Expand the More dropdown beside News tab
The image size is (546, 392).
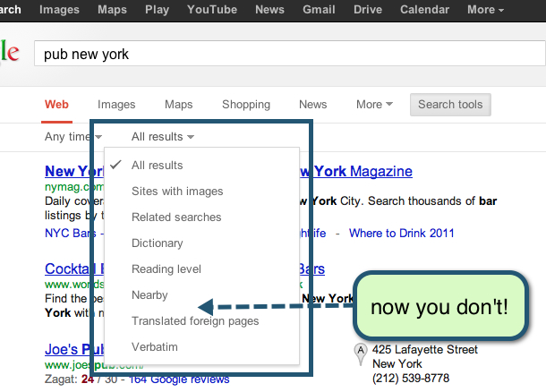tap(374, 105)
